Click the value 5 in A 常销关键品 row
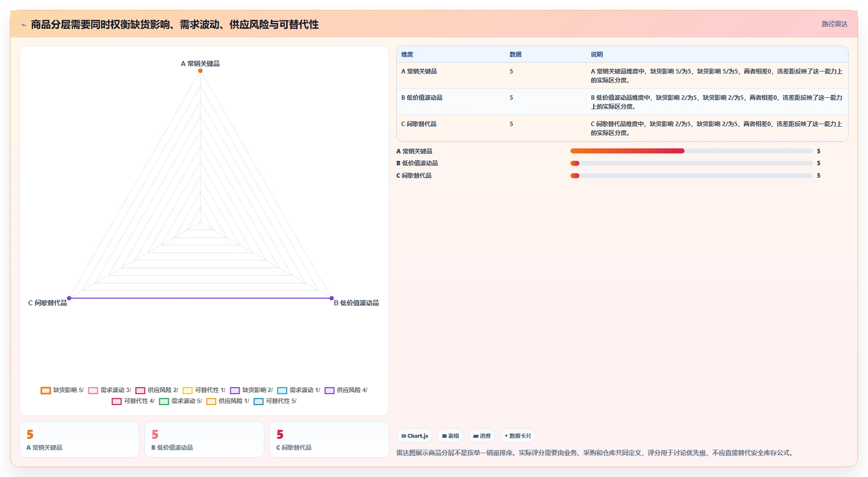The height and width of the screenshot is (477, 868). coord(511,71)
